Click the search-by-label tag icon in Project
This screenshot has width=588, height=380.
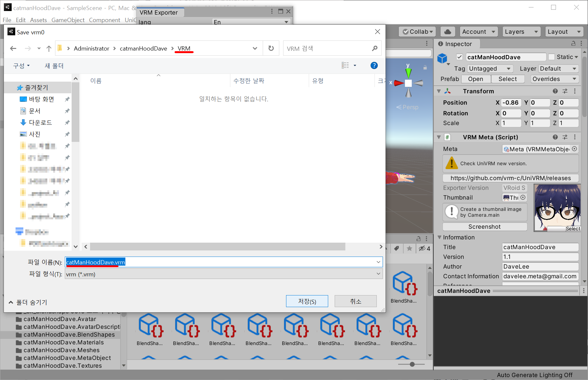(x=397, y=248)
